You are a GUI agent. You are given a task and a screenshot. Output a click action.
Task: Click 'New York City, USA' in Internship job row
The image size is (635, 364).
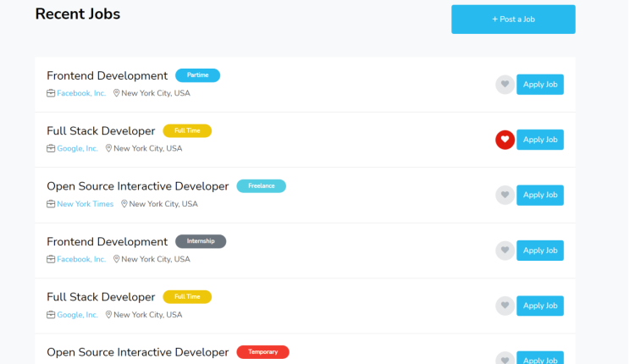156,259
